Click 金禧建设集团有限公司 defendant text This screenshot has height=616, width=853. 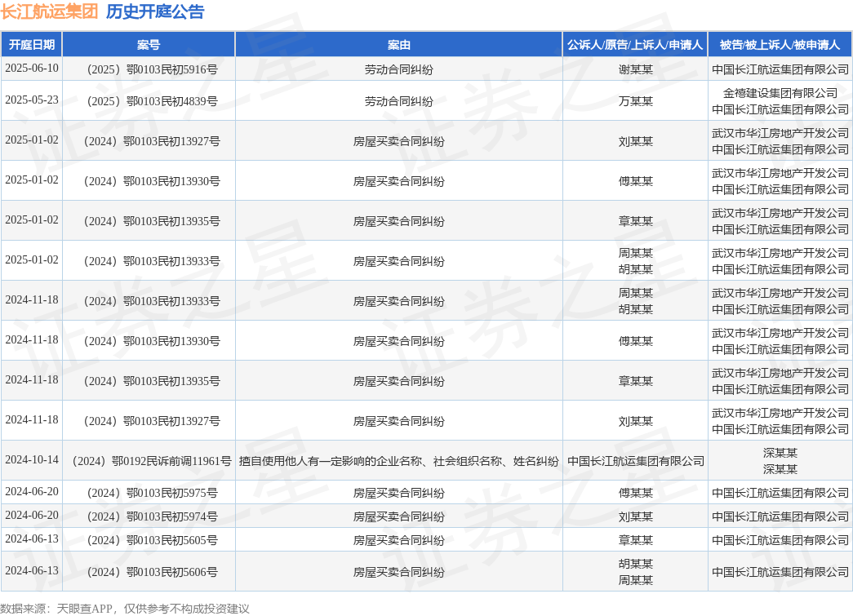click(x=780, y=93)
